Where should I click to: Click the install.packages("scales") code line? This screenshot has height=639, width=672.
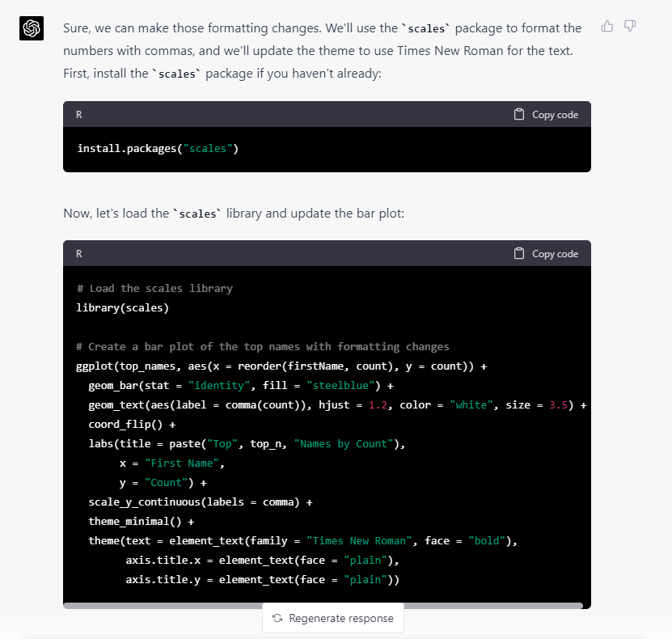pos(158,149)
